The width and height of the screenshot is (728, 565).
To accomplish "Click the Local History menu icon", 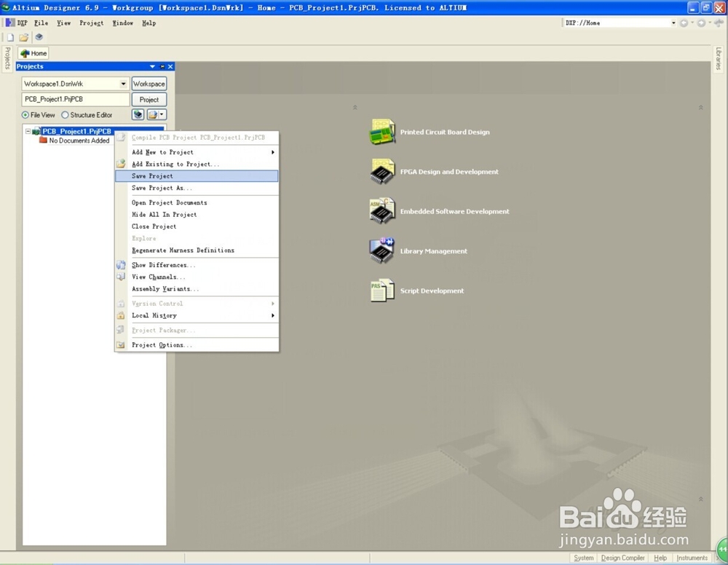I will 121,315.
